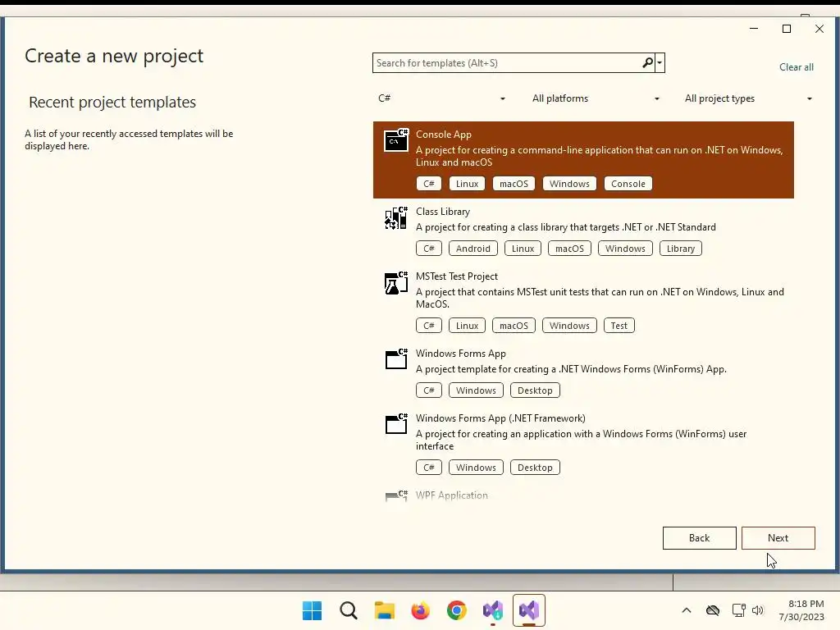Open the search box history dropdown arrow
This screenshot has width=840, height=630.
pyautogui.click(x=660, y=62)
